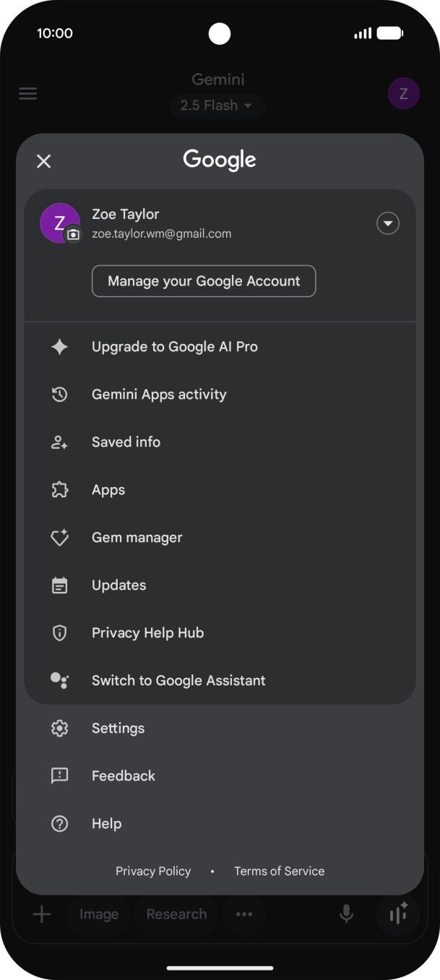Change profile picture via camera badge

click(x=73, y=235)
